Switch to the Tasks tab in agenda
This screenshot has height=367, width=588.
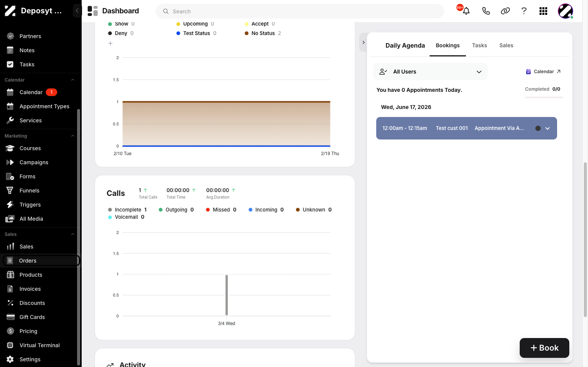[x=479, y=45]
